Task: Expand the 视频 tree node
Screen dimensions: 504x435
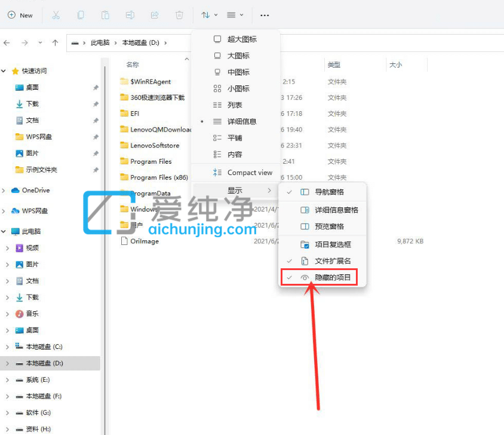Action: click(7, 248)
